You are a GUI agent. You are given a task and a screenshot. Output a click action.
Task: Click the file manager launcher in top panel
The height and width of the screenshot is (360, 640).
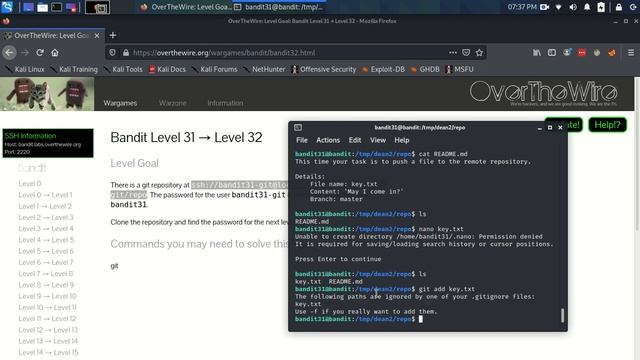(42, 7)
